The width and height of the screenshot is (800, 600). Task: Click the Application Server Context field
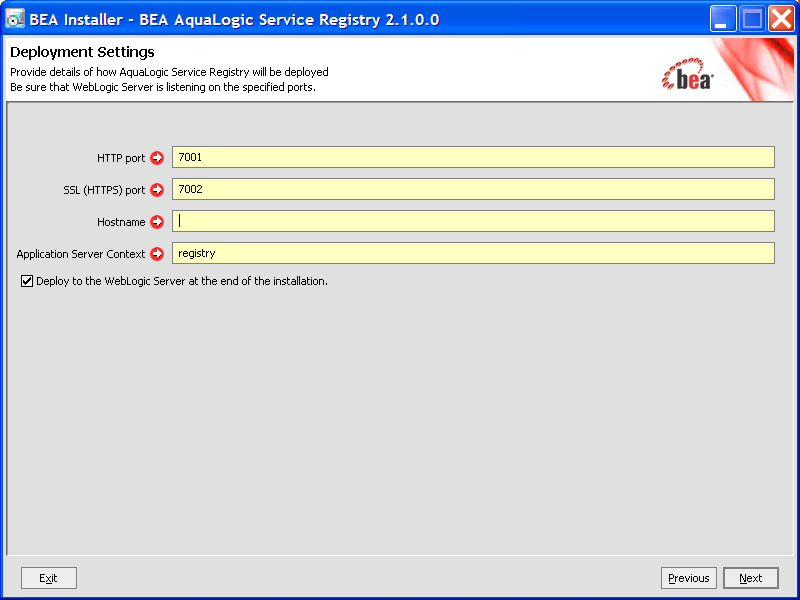[x=473, y=253]
